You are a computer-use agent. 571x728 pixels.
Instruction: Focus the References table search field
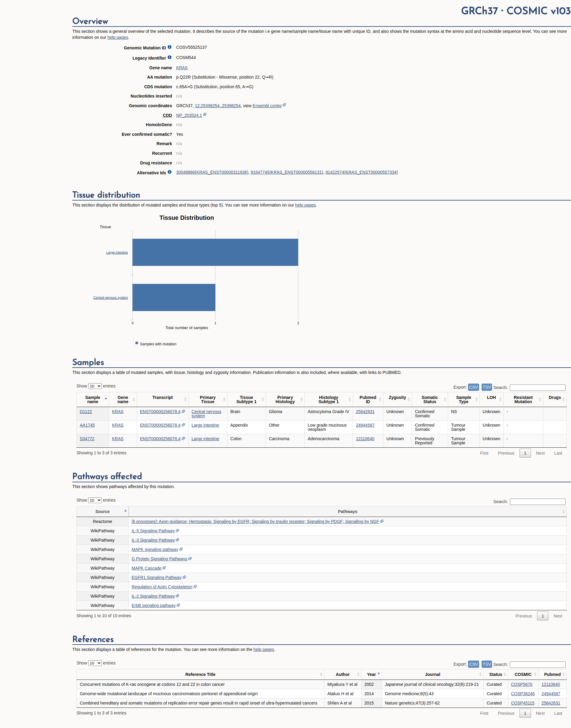click(538, 664)
